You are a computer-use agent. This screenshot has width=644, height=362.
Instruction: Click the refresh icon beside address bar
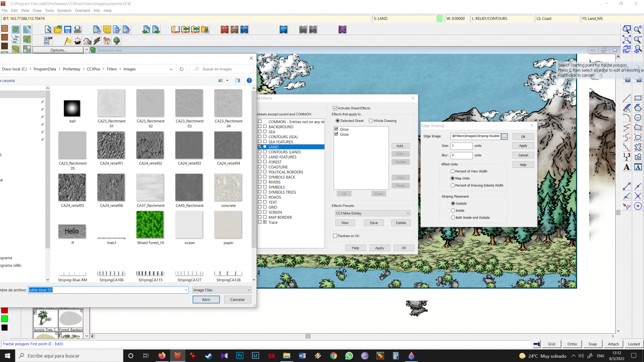click(182, 69)
